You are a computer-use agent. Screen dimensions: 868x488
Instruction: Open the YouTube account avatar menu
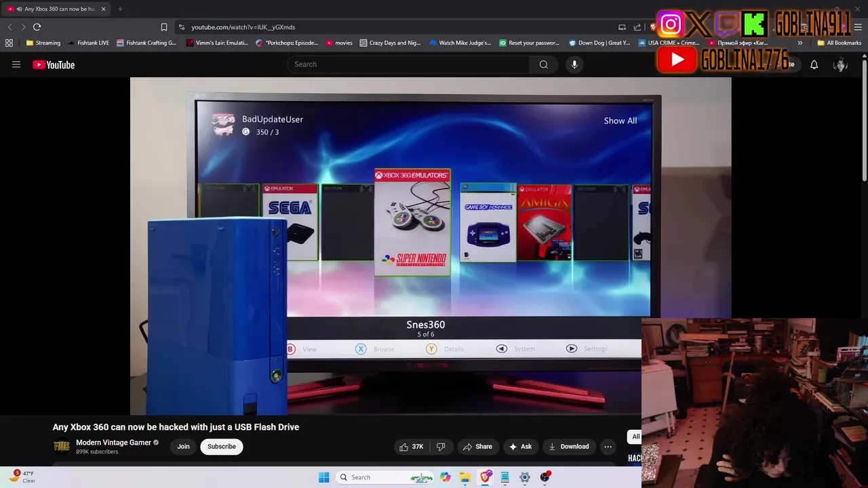tap(840, 64)
